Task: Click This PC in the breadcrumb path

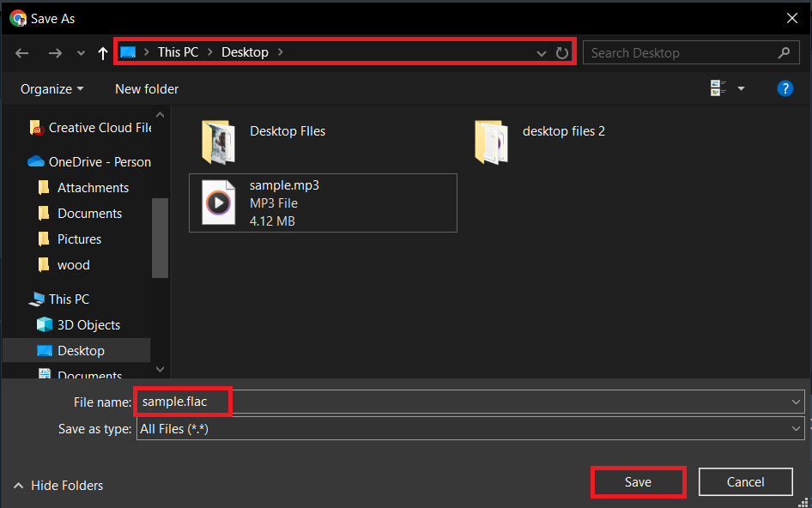Action: (x=178, y=51)
